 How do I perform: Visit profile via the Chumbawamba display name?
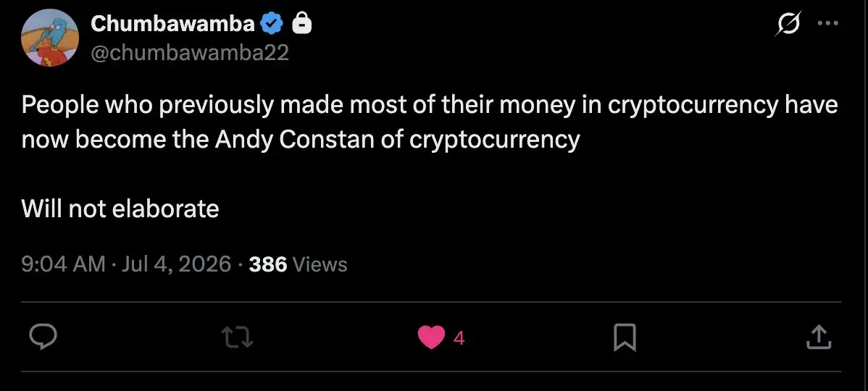[x=172, y=24]
